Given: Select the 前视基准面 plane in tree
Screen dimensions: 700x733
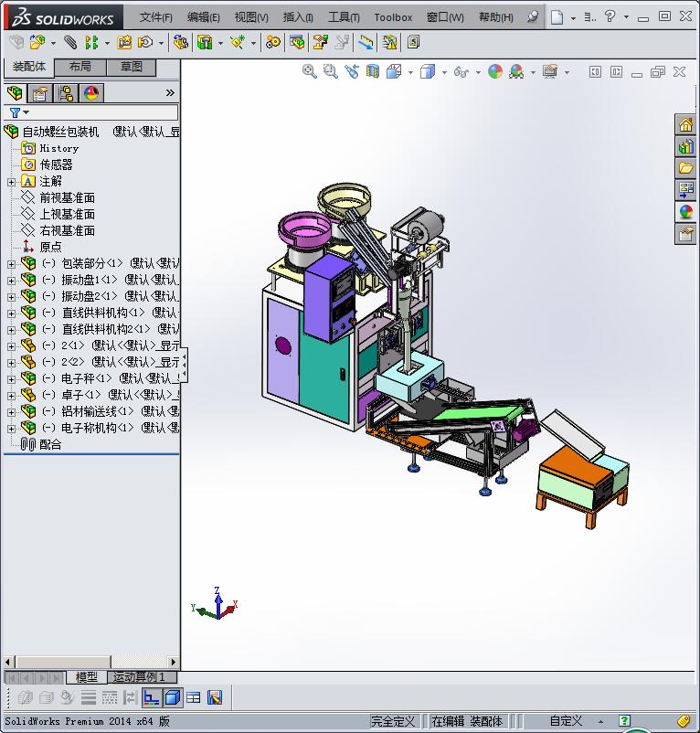Looking at the screenshot, I should [68, 197].
